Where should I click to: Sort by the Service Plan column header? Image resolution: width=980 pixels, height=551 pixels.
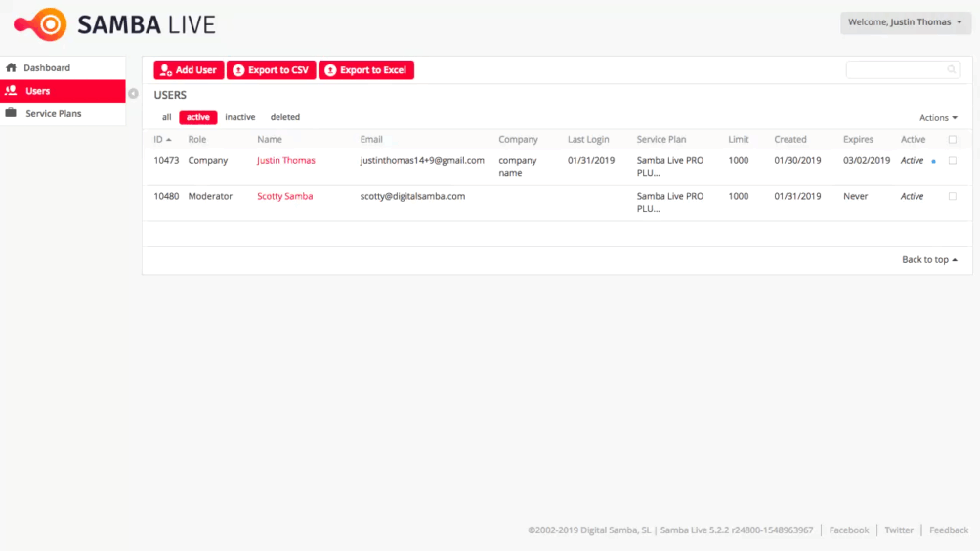pos(661,140)
